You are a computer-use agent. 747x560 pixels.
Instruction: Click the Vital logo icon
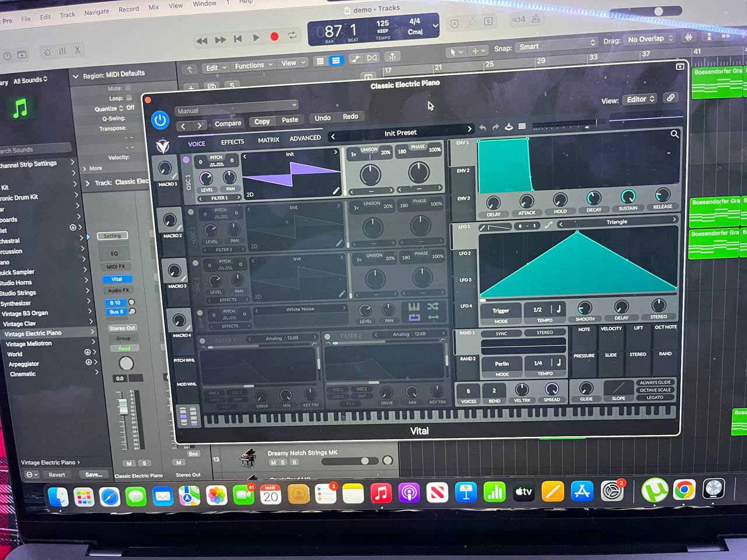point(163,145)
